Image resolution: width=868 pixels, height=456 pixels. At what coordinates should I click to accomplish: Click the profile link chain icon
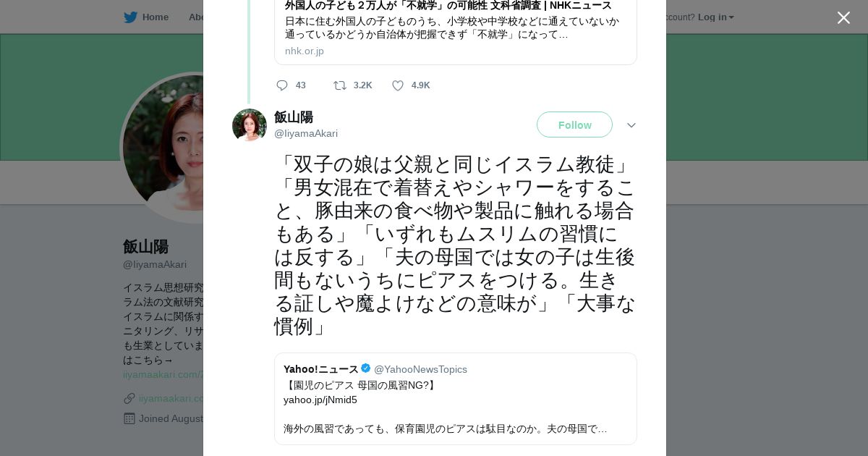(x=129, y=398)
